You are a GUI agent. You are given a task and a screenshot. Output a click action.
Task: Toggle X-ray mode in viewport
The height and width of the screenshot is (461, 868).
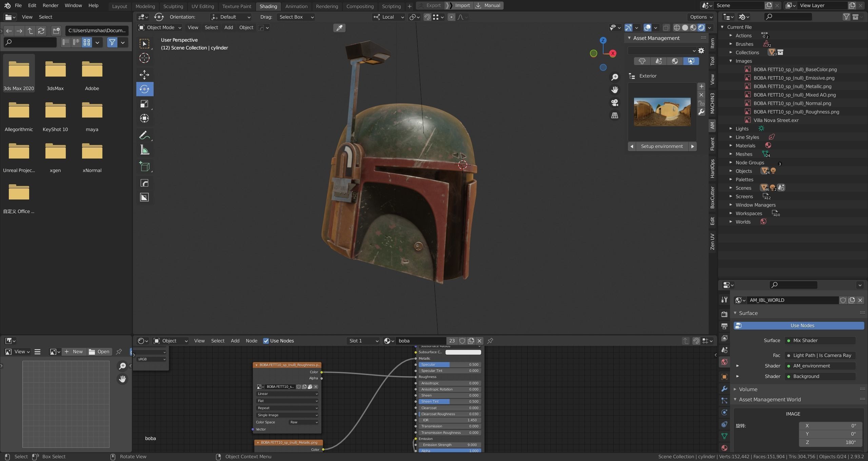[666, 27]
